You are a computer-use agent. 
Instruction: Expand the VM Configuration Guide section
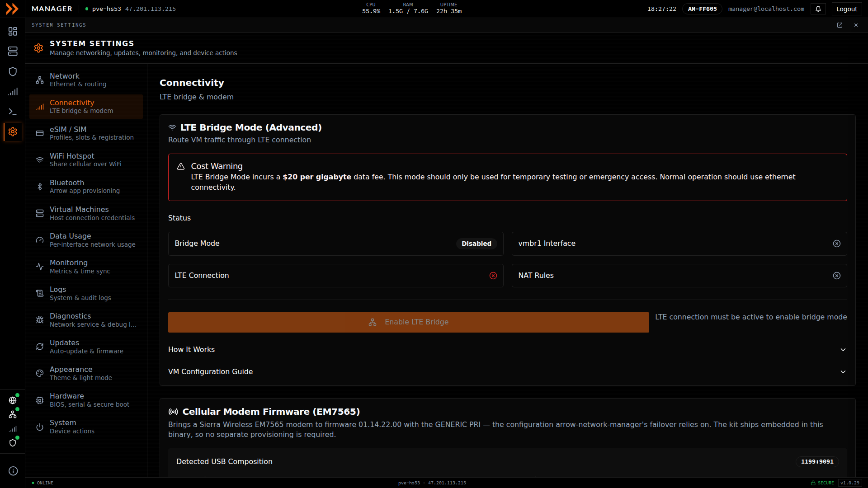507,372
